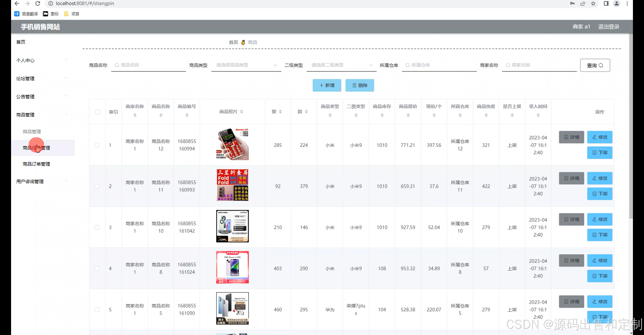
Task: Click 退出登录 in the header
Action: (609, 27)
